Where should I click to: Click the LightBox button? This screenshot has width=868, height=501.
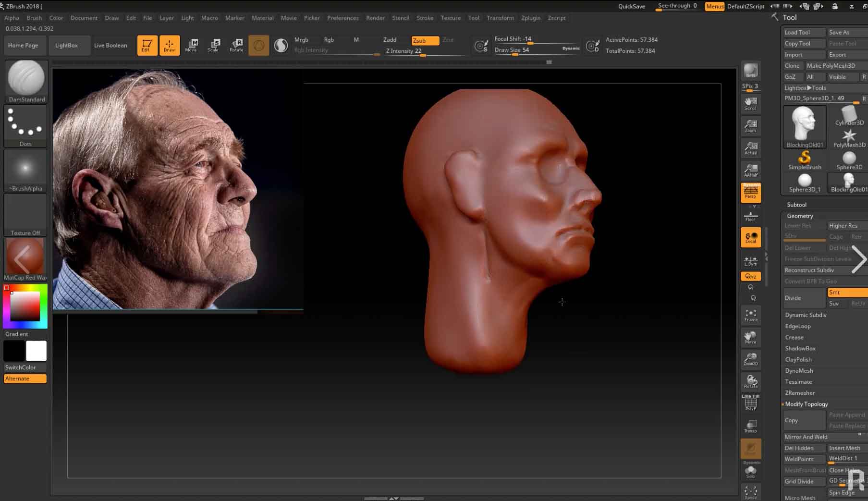66,45
